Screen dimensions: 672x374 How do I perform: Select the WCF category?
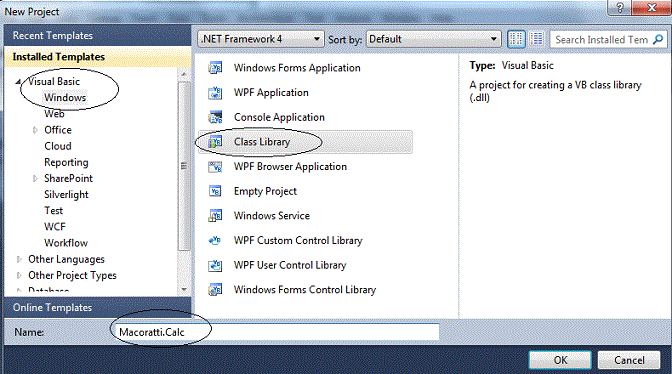[x=55, y=227]
